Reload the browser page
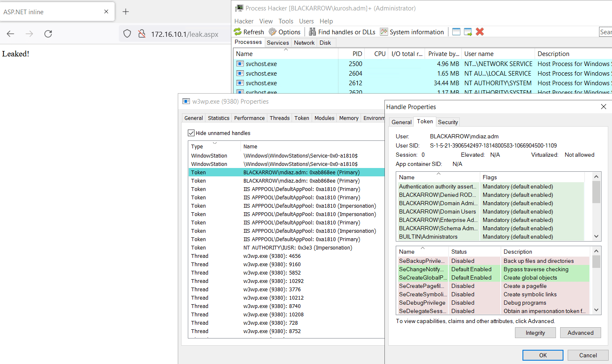612x364 pixels. click(x=48, y=34)
